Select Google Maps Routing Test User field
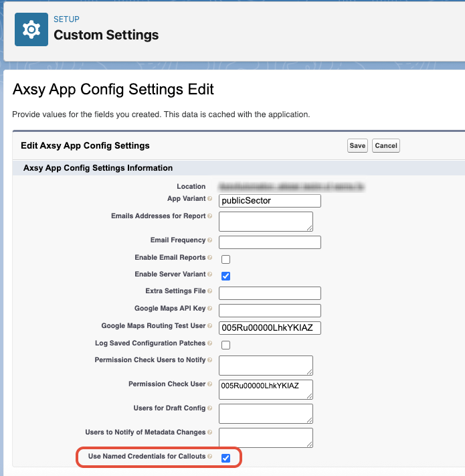 [x=270, y=327]
